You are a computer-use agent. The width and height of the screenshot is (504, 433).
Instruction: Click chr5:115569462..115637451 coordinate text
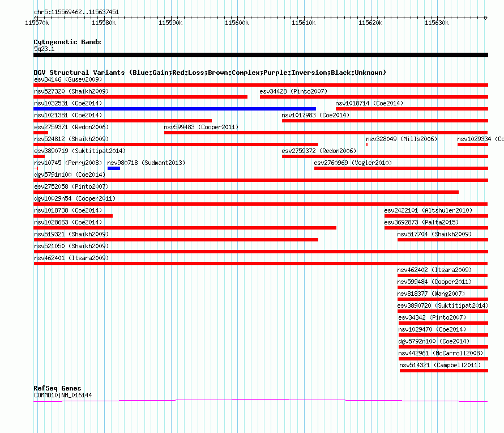76,12
